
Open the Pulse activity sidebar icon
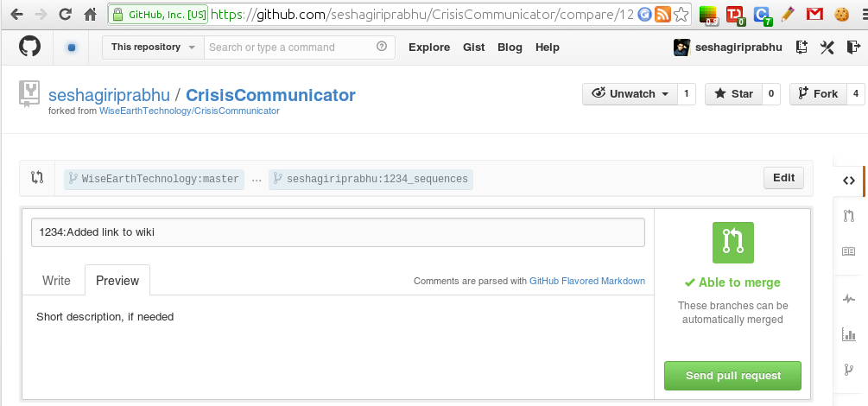849,299
